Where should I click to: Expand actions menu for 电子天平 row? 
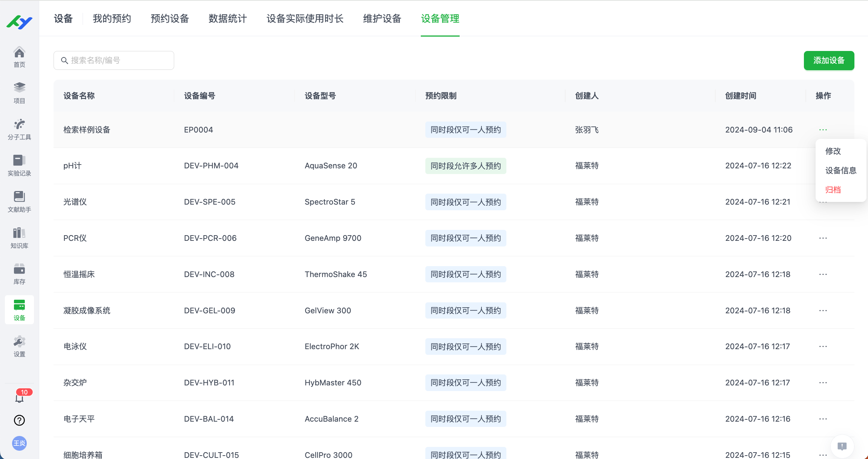[823, 419]
